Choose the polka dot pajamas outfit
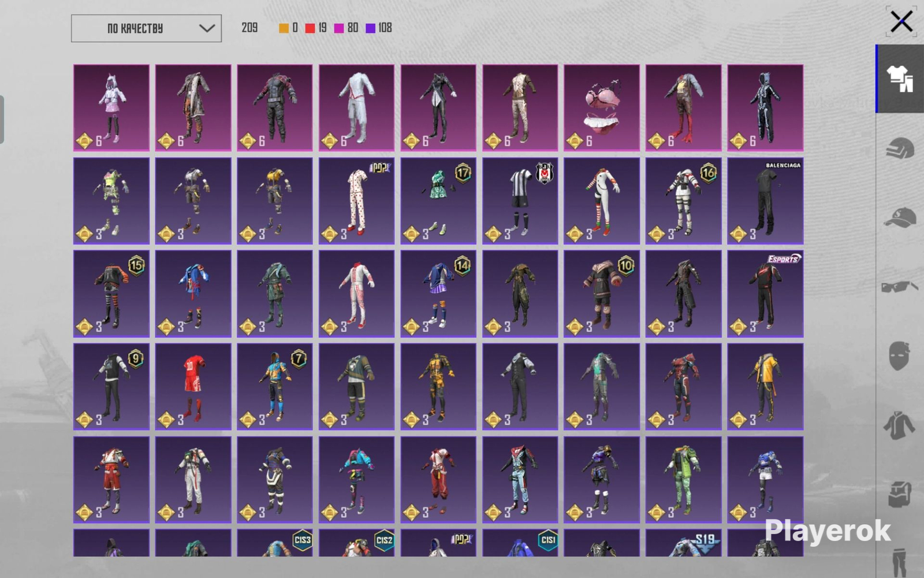The image size is (924, 578). coord(356,201)
